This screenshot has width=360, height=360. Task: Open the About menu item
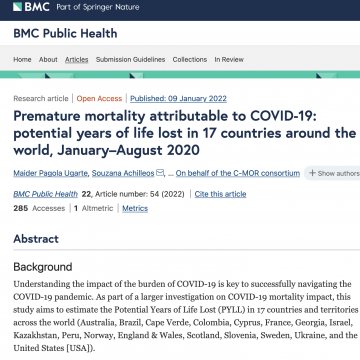point(48,60)
